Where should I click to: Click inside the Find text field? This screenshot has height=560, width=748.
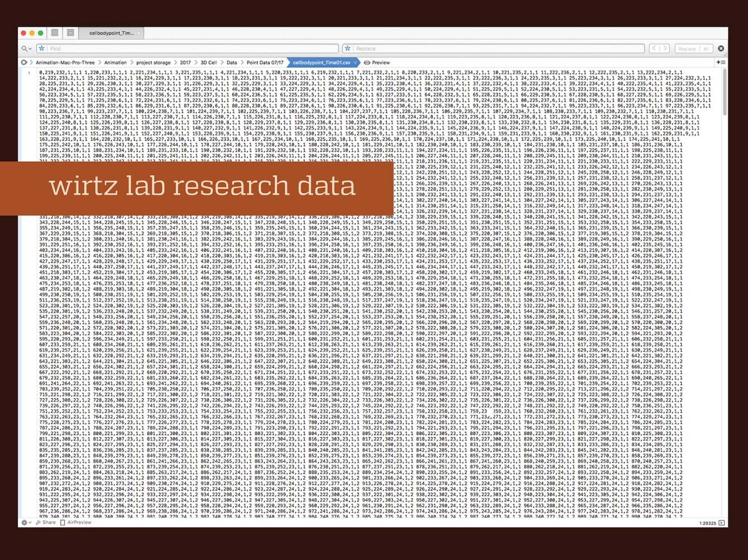[x=190, y=49]
